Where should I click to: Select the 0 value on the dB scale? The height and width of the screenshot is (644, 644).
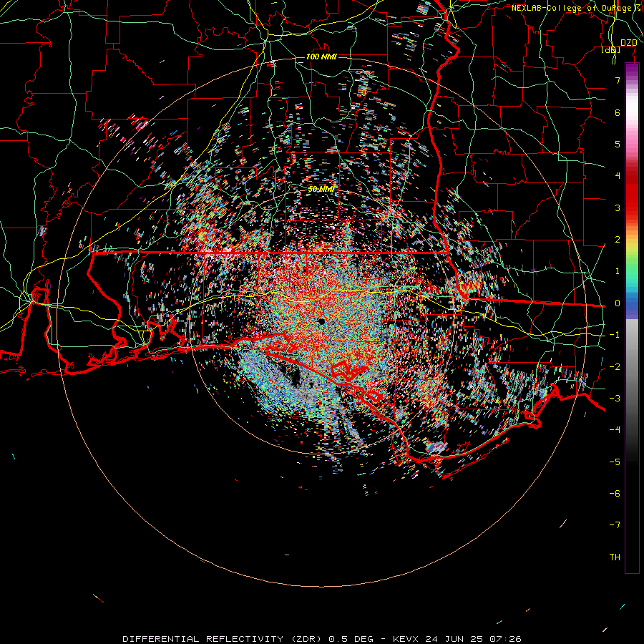coord(618,303)
